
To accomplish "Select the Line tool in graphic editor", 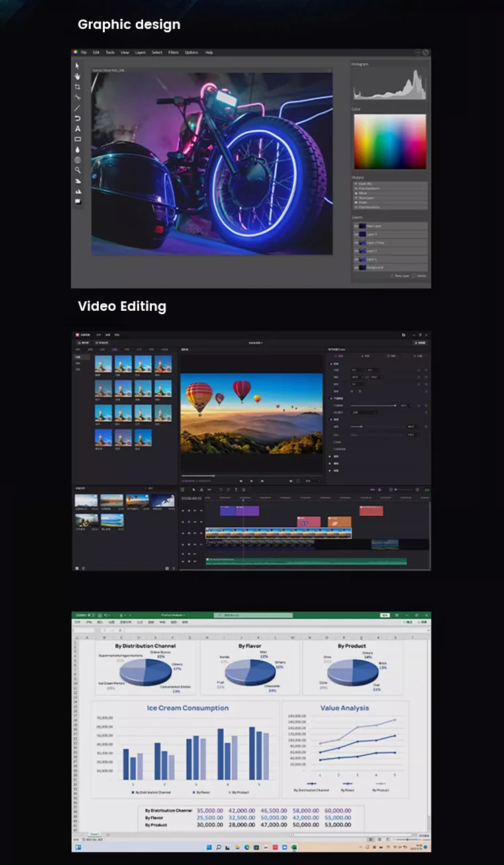I will pyautogui.click(x=77, y=108).
